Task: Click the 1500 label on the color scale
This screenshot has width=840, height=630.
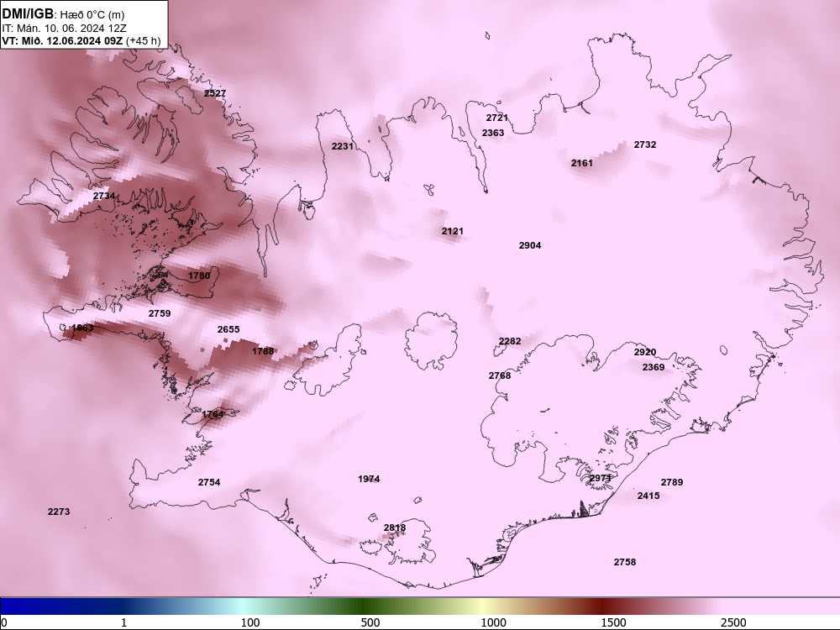Action: (x=614, y=622)
